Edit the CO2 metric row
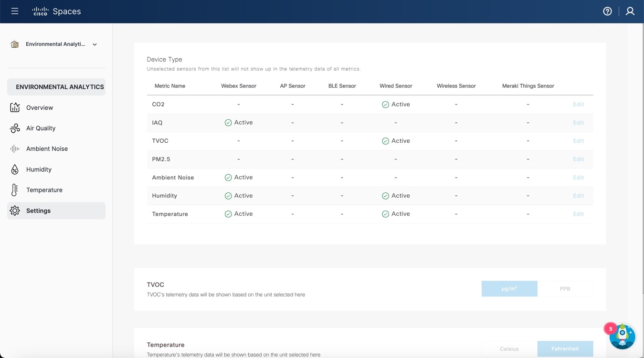 click(x=578, y=104)
